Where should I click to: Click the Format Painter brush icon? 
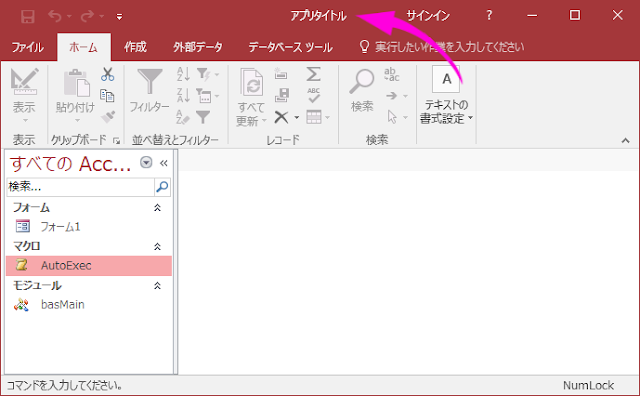tap(108, 117)
